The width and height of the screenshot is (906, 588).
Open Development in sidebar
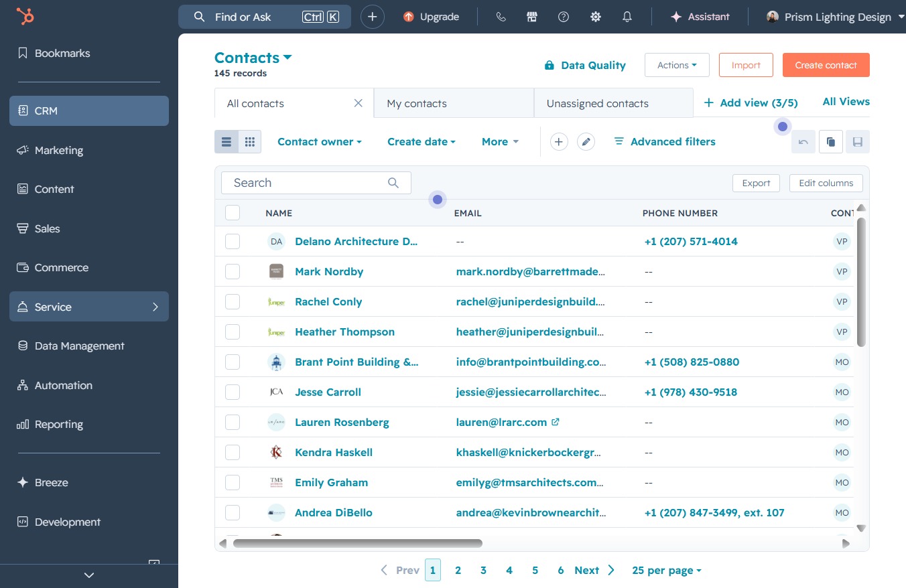pos(89,522)
